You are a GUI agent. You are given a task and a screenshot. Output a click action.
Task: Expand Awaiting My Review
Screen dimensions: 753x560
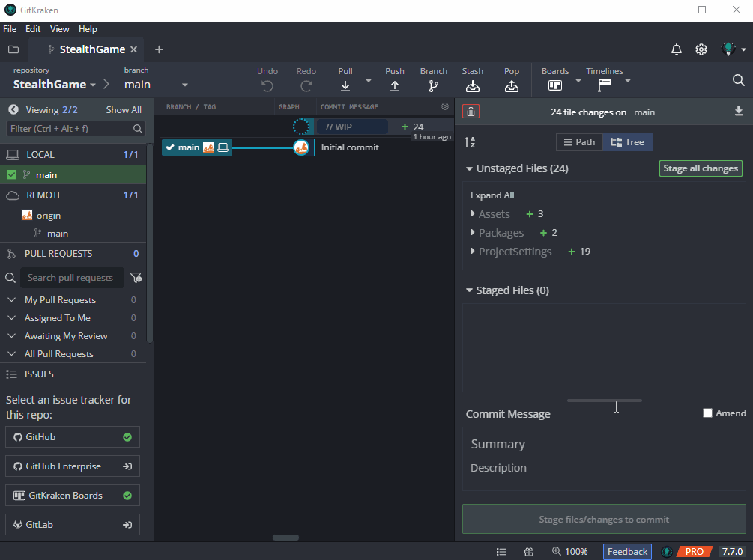[x=12, y=335]
